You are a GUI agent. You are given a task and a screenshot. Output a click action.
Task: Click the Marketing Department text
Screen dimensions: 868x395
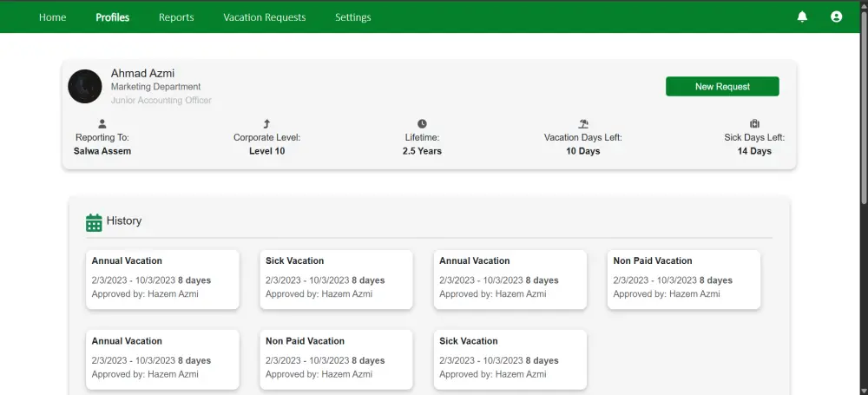155,87
